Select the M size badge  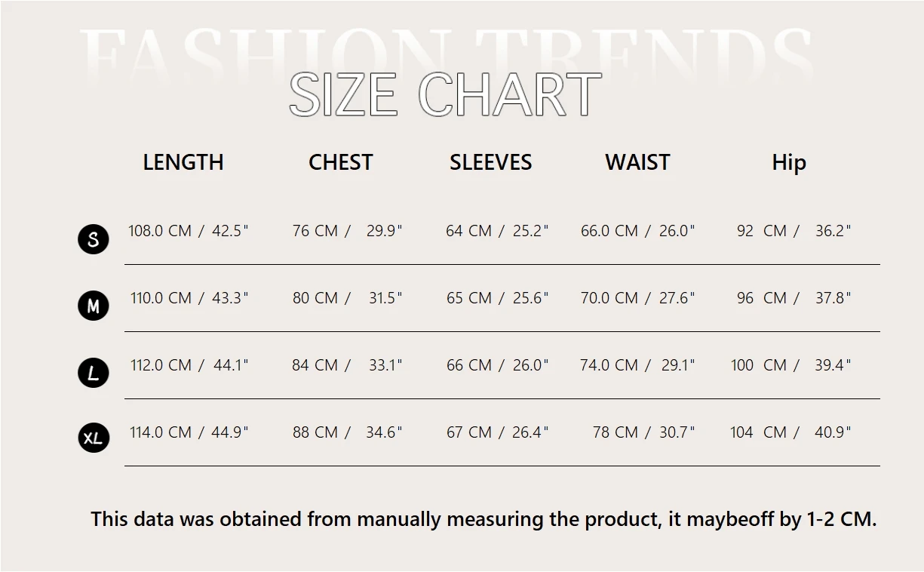coord(94,306)
